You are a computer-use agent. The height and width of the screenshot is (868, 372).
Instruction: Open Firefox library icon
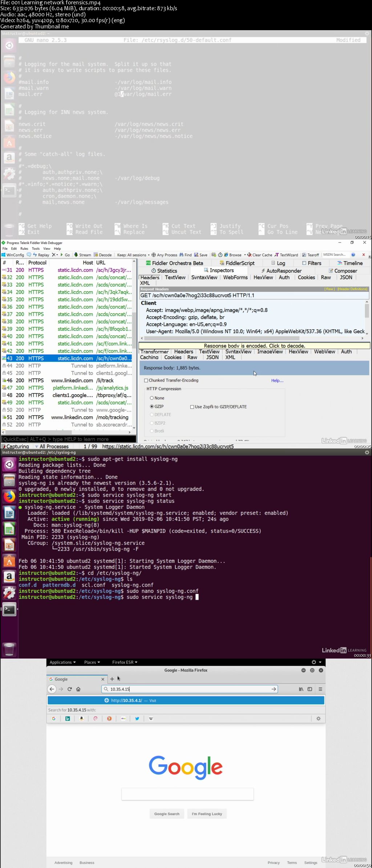point(301,689)
